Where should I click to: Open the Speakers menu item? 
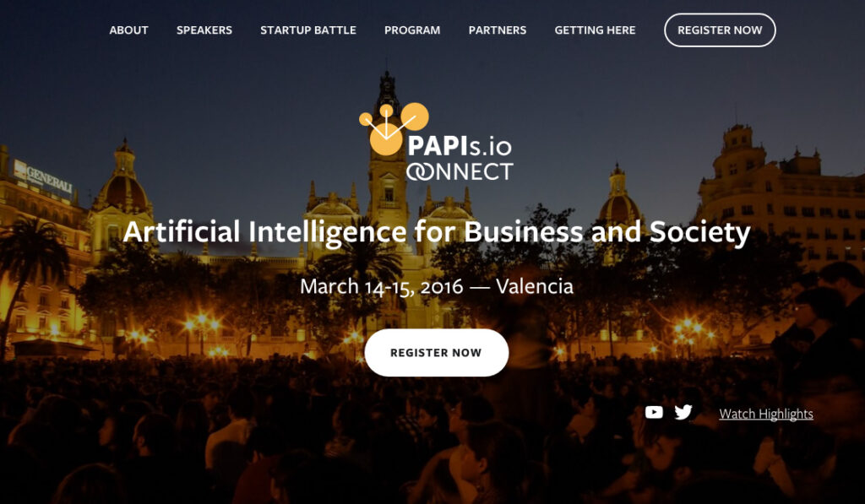point(204,30)
